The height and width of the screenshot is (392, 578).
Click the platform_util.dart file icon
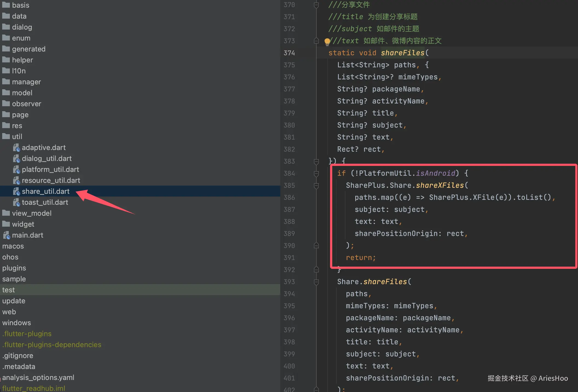[16, 170]
